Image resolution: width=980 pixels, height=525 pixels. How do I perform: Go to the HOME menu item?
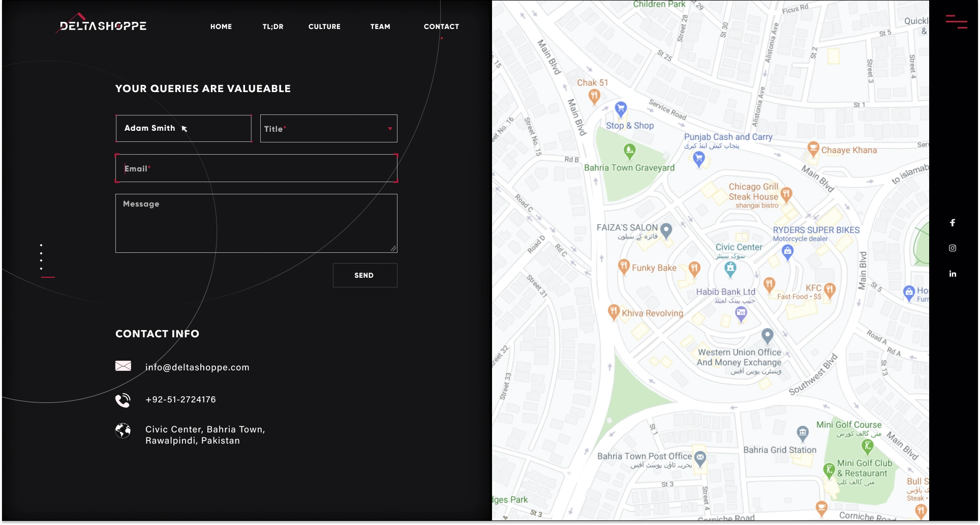pyautogui.click(x=221, y=26)
